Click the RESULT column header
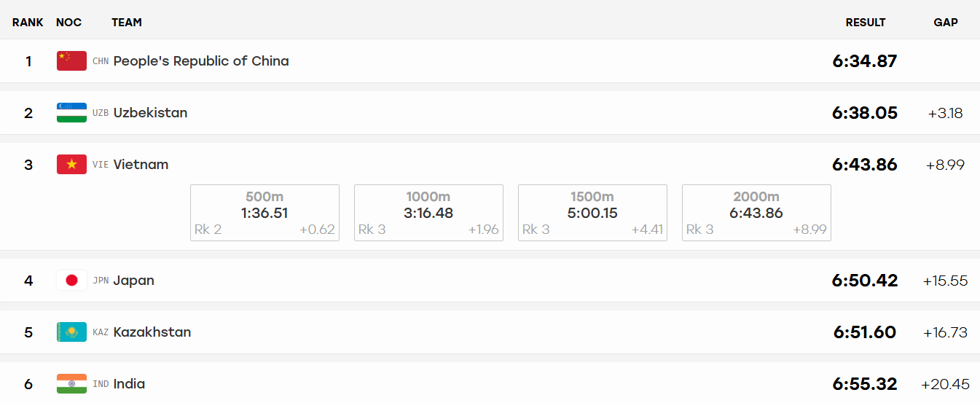 (866, 23)
